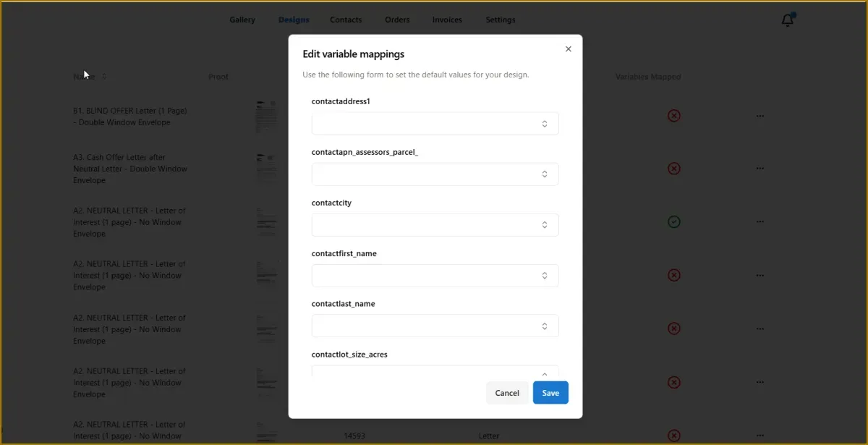Open three-dot menu for BLIND OFFER Letter row
Viewport: 868px width, 445px height.
pyautogui.click(x=759, y=116)
